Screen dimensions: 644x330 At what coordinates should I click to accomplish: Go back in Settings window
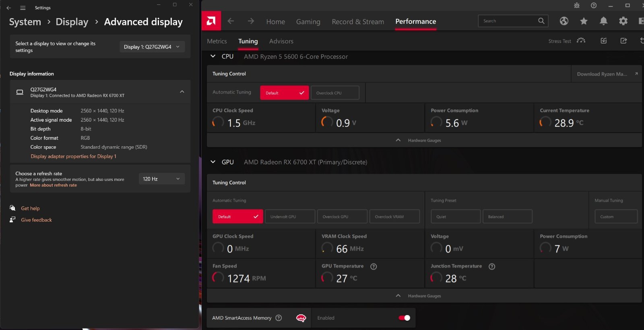coord(8,8)
